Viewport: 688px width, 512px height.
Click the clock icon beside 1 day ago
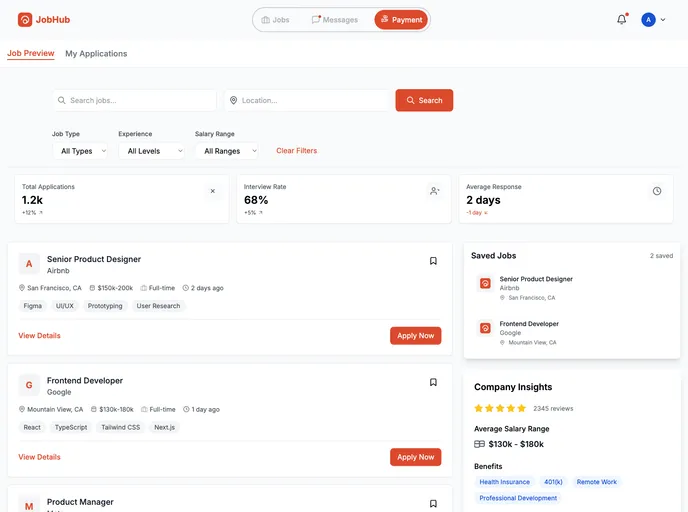pos(186,409)
